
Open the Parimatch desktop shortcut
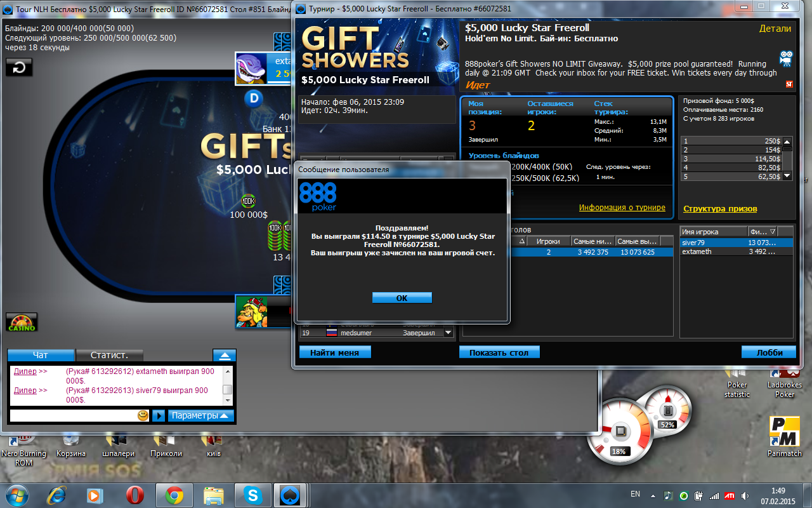[x=785, y=437]
